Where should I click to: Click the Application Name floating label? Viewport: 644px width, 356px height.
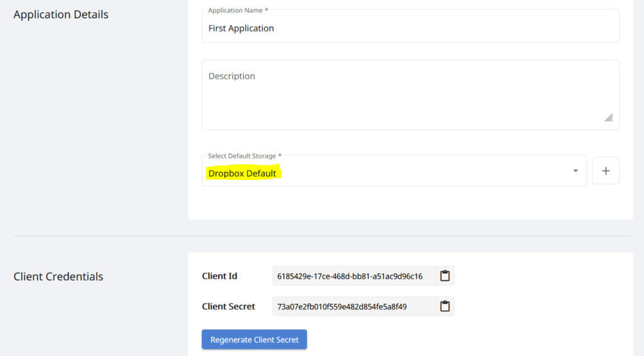point(238,11)
